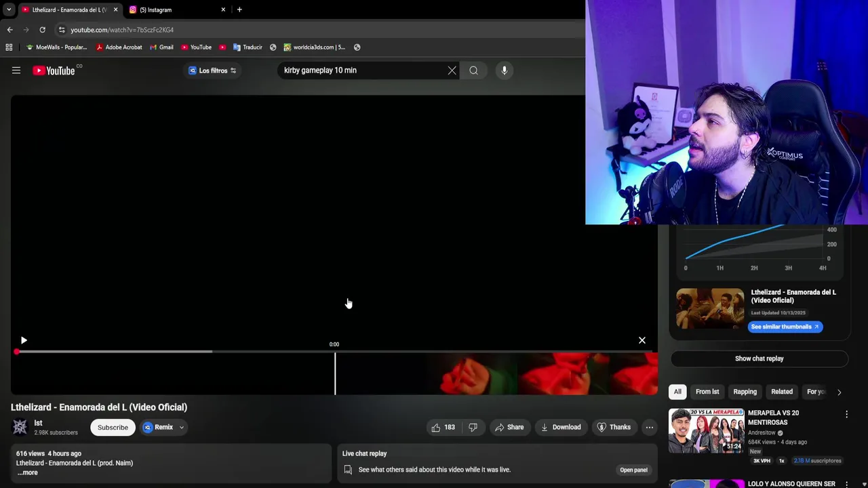
Task: Open the Gmail bookmark
Action: pyautogui.click(x=161, y=47)
